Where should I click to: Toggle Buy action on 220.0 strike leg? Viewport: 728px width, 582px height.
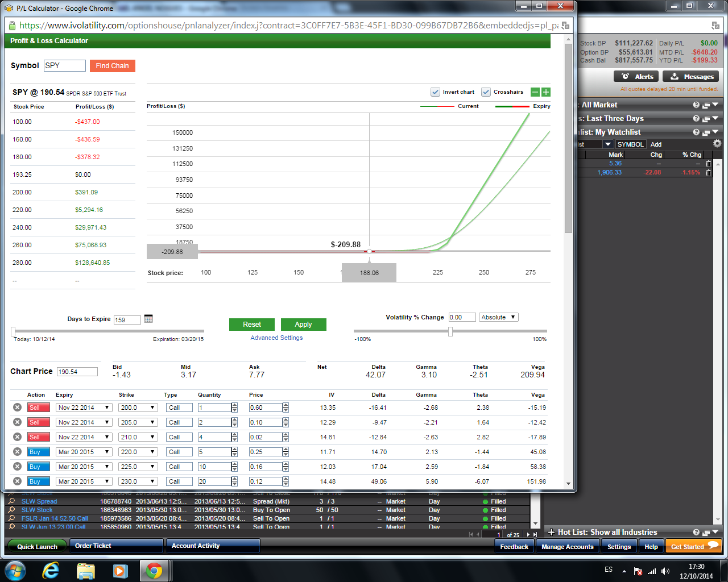(39, 452)
